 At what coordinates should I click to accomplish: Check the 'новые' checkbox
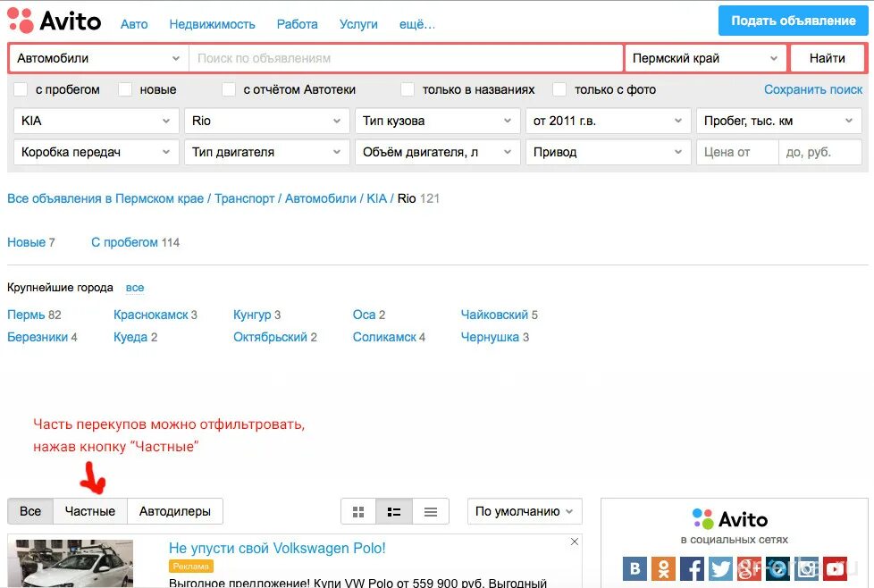(125, 89)
